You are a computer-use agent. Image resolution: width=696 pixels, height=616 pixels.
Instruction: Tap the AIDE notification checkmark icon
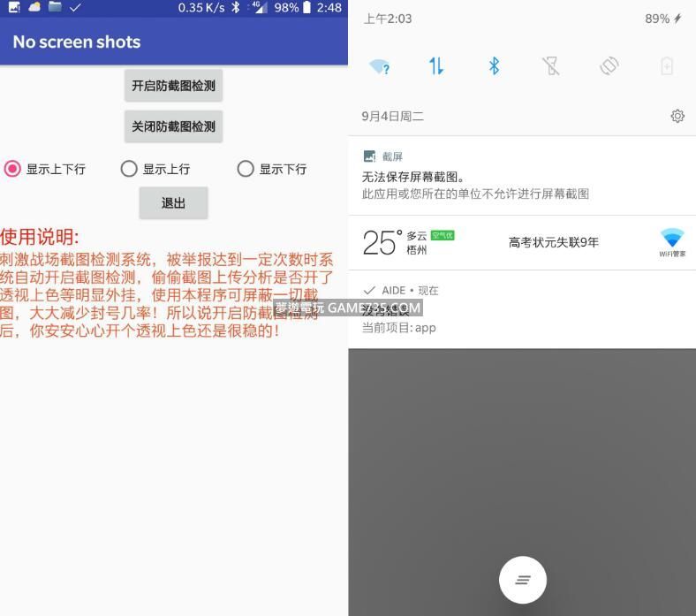pyautogui.click(x=369, y=291)
